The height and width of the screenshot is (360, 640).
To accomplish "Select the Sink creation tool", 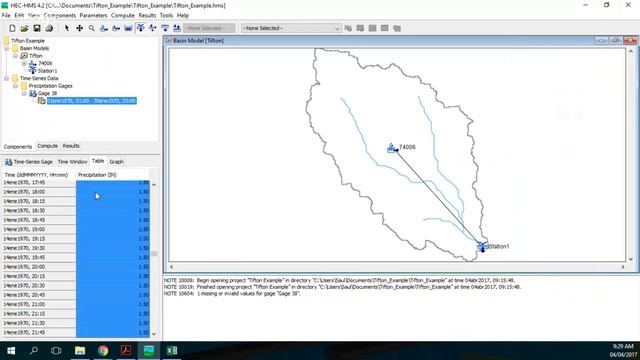I will tap(177, 28).
